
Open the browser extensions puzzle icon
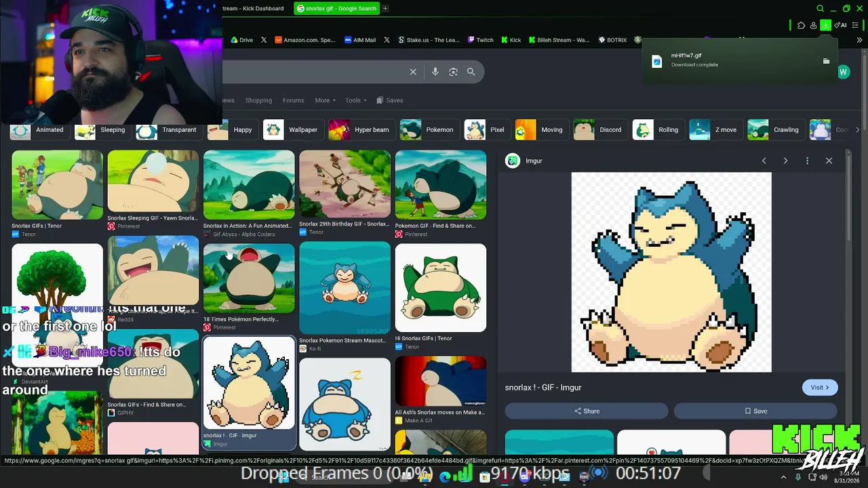click(802, 25)
